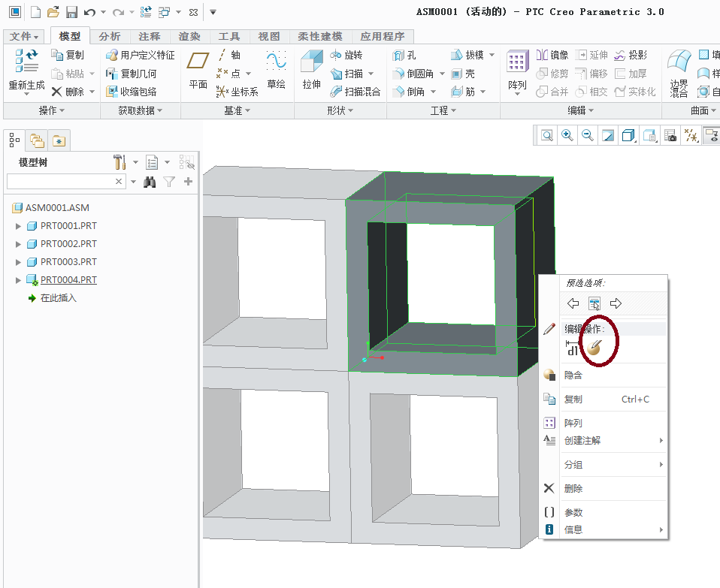Expand the PRT0003.PRT tree node
720x588 pixels.
[18, 262]
